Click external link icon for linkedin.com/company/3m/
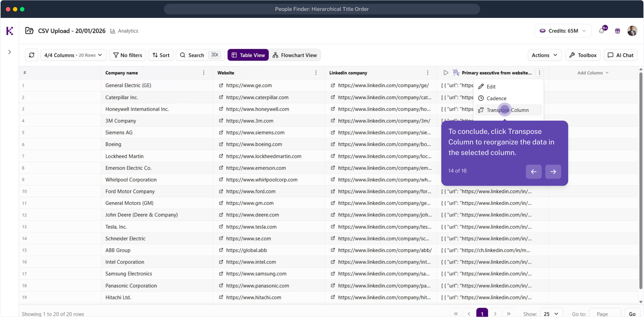644x317 pixels. [x=333, y=121]
